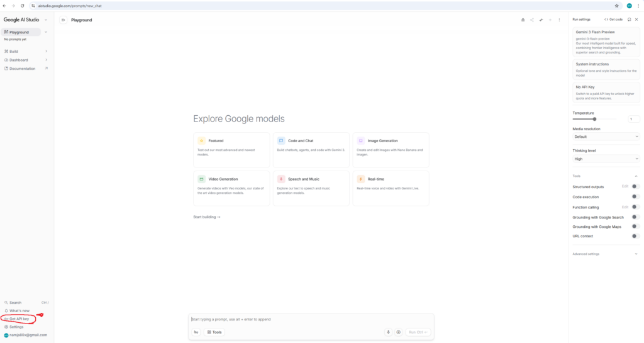644x343 pixels.
Task: Expand the Build section in the sidebar
Action: (25, 52)
